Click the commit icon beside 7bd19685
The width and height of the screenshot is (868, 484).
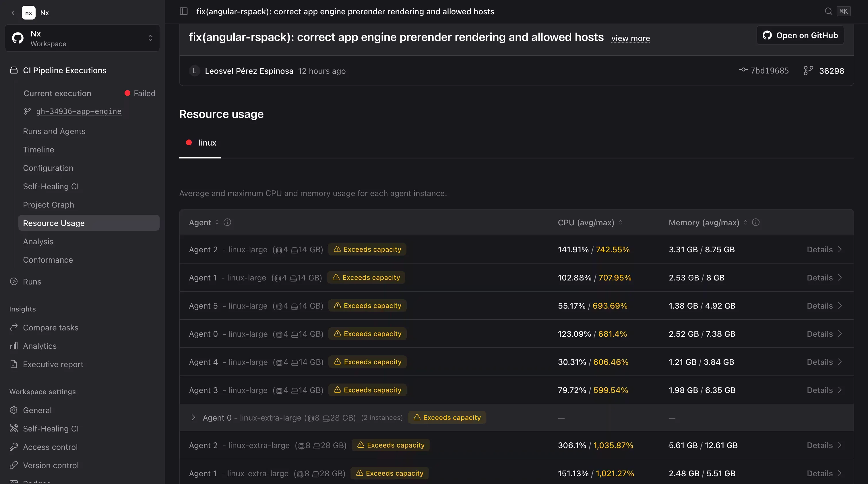point(743,70)
